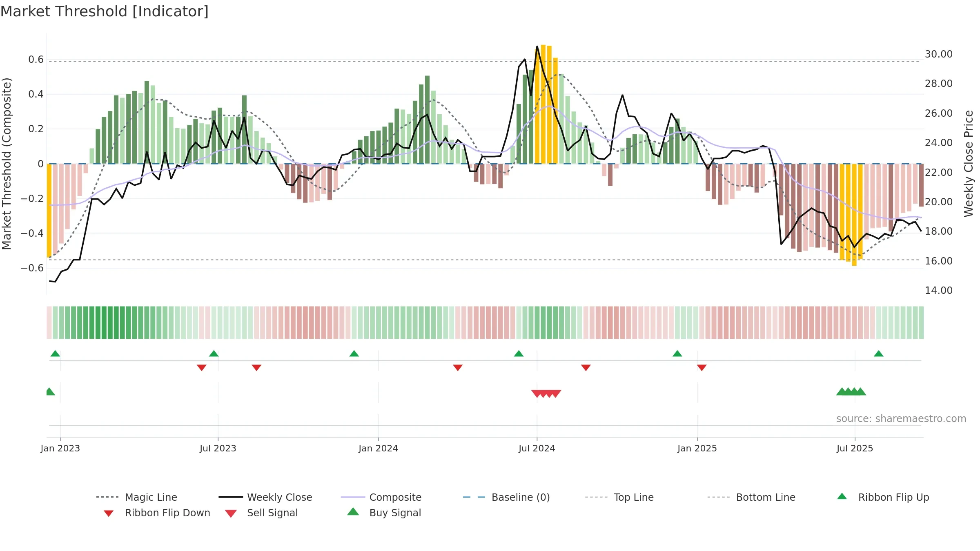Click ribbon flip up marker before Jan 2024
Image resolution: width=980 pixels, height=551 pixels.
tap(354, 353)
